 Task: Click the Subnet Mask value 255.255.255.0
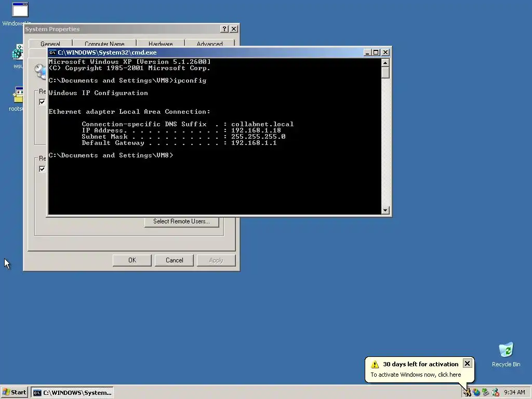pyautogui.click(x=258, y=137)
